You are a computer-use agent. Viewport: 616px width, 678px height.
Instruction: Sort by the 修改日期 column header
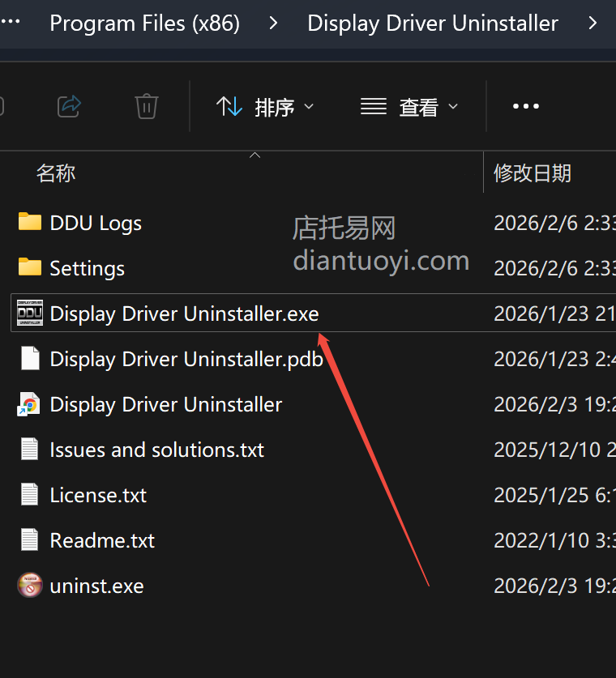533,173
